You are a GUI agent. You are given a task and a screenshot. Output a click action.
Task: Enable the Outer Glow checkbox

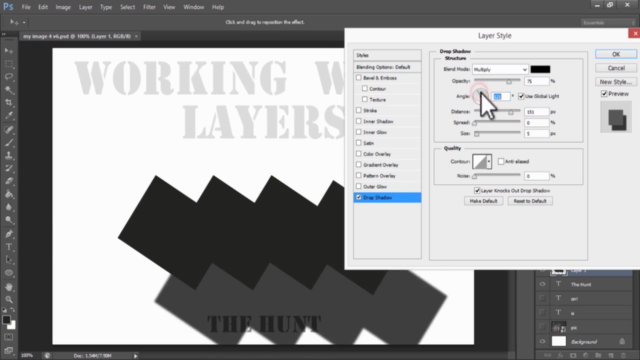click(x=358, y=187)
